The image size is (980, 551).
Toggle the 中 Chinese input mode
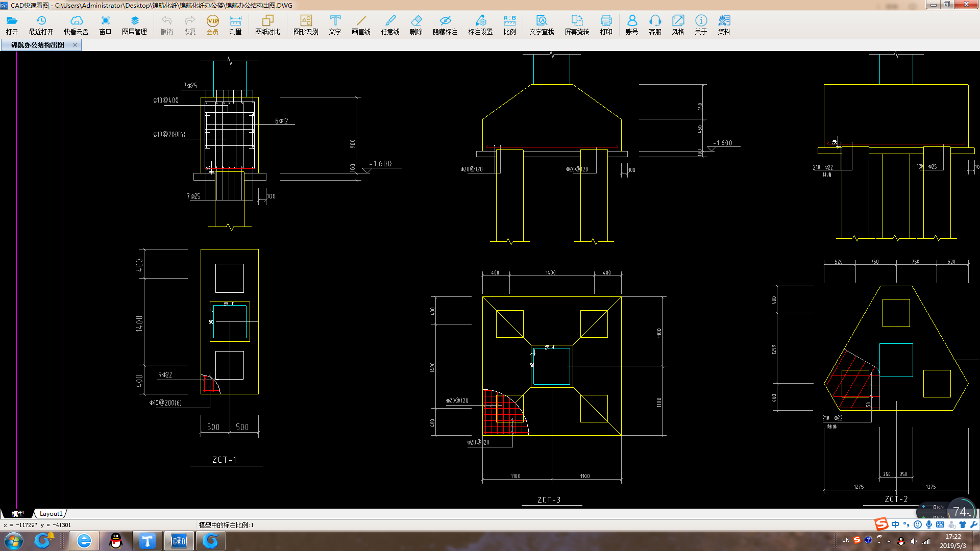click(x=895, y=524)
